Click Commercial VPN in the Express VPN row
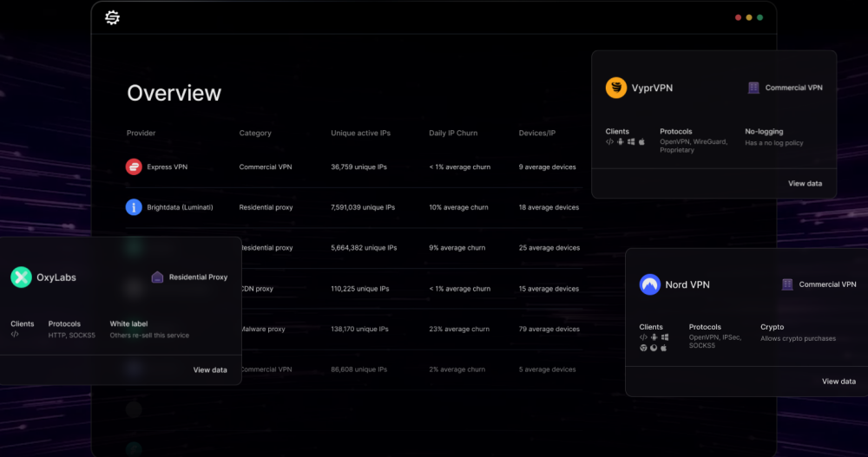This screenshot has height=457, width=868. (265, 166)
